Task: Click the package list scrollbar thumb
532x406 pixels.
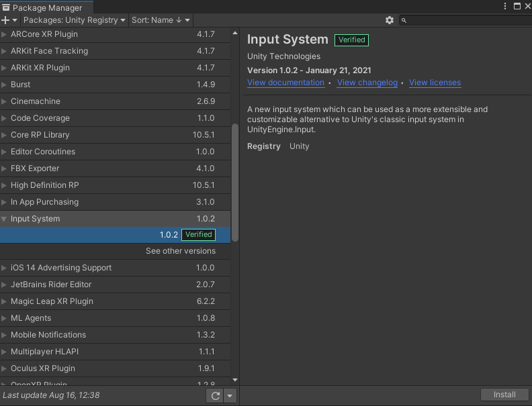Action: click(x=235, y=183)
